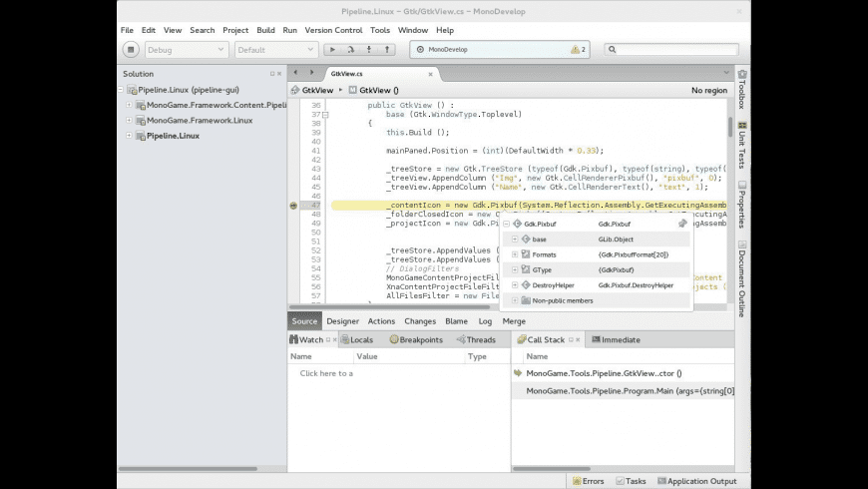868x489 pixels.
Task: Toggle code folding at line 37
Action: pos(325,115)
